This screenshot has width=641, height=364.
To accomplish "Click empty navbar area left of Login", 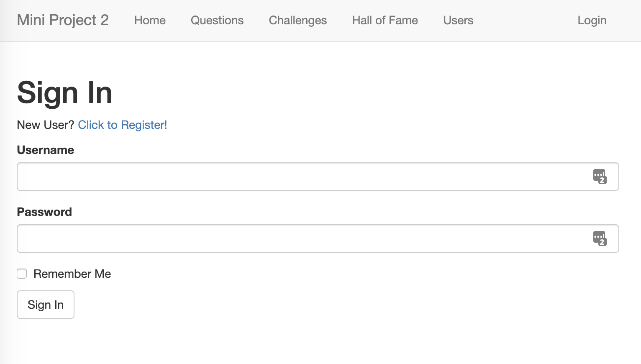I will pos(525,21).
